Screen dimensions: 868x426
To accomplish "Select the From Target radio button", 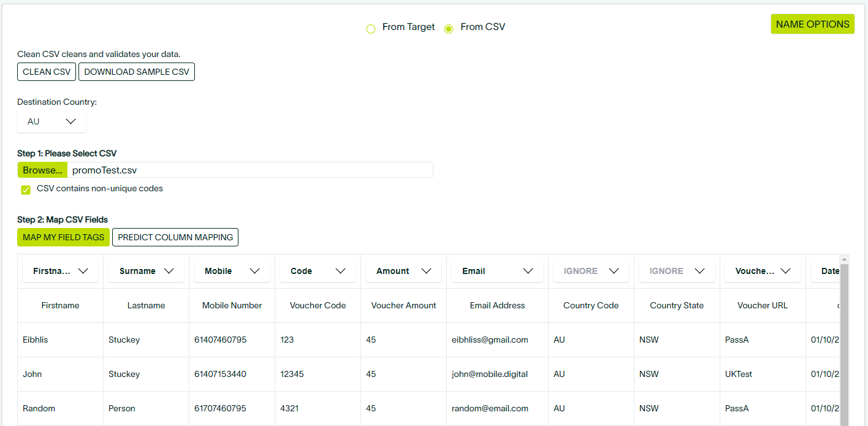I will click(x=370, y=28).
